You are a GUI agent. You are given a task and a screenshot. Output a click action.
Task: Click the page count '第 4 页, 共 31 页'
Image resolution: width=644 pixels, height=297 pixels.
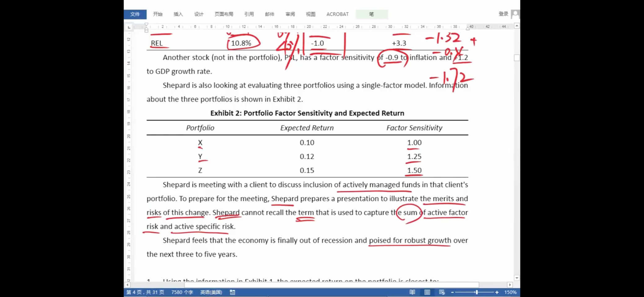coord(145,292)
